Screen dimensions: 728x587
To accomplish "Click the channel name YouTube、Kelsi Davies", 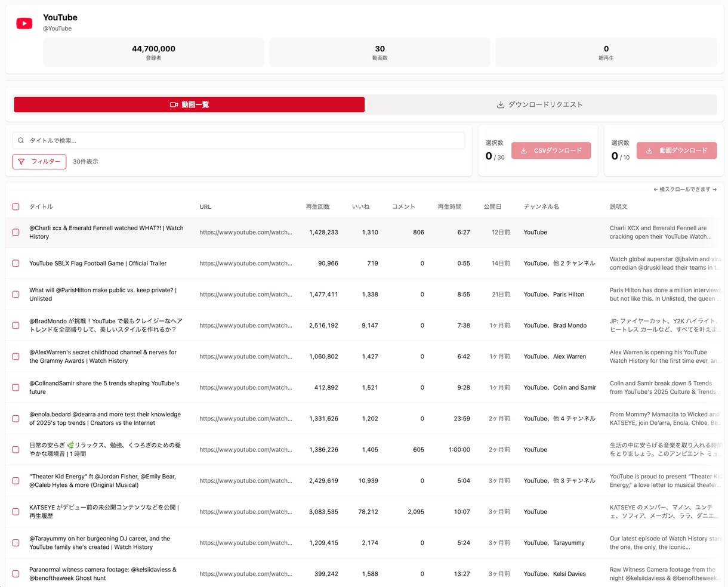I will tap(555, 574).
